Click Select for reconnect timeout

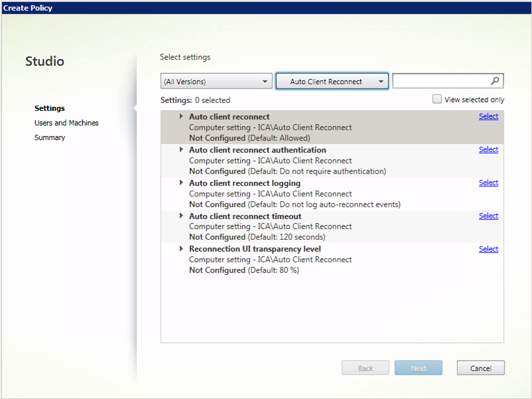click(x=488, y=216)
